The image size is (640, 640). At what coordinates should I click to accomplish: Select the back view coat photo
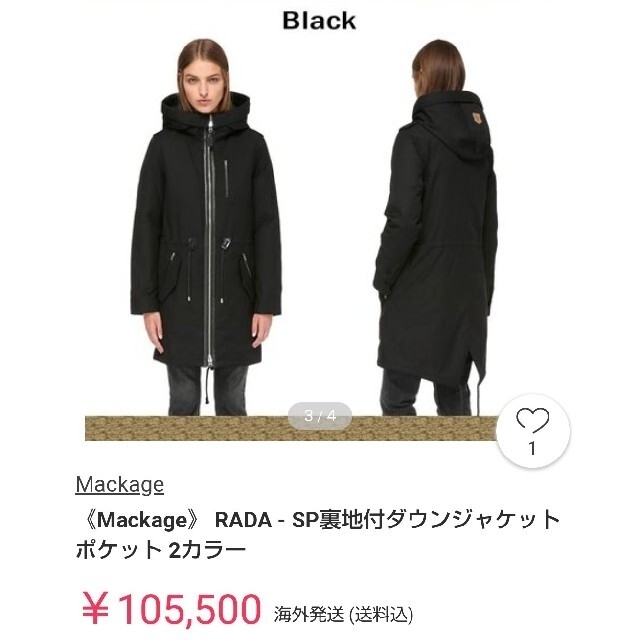[x=436, y=227]
